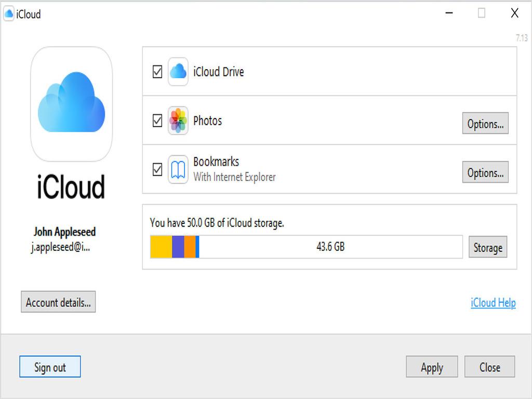Click the Photos flower icon
Image resolution: width=532 pixels, height=399 pixels.
pos(178,121)
